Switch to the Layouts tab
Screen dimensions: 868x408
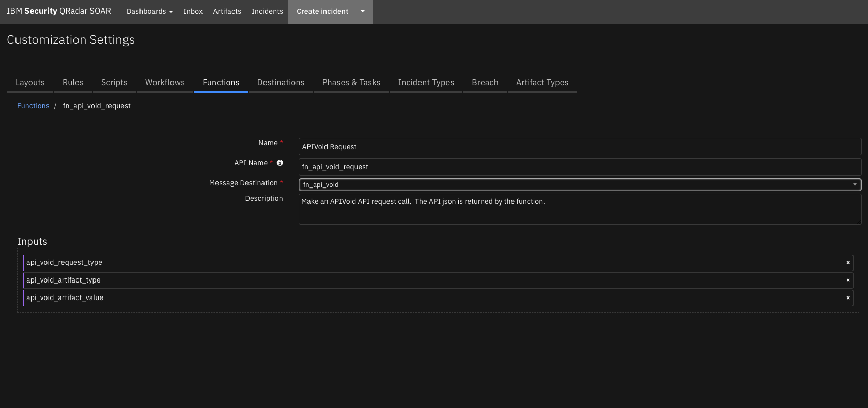coord(30,83)
